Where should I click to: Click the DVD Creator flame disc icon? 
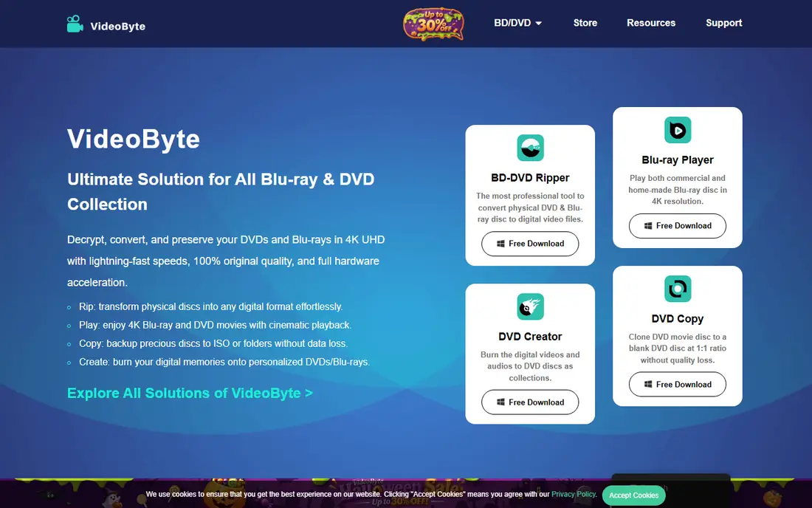point(530,306)
